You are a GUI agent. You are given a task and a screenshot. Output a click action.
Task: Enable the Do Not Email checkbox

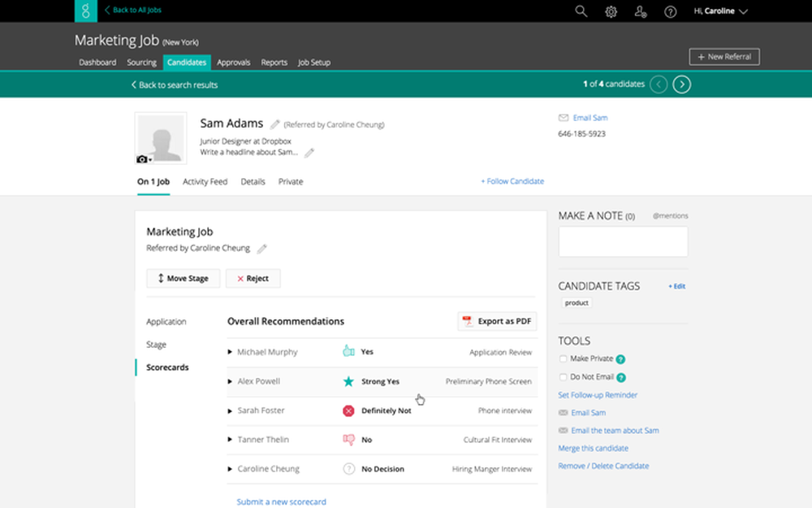563,377
